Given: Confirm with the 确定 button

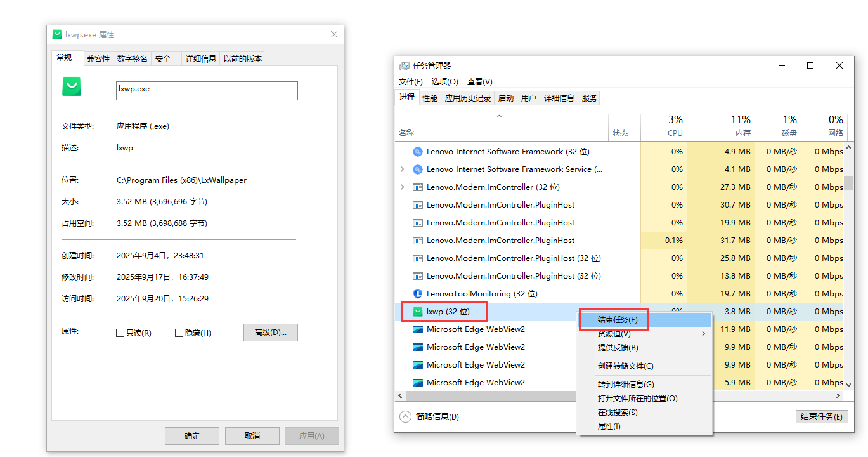Looking at the screenshot, I should (192, 436).
